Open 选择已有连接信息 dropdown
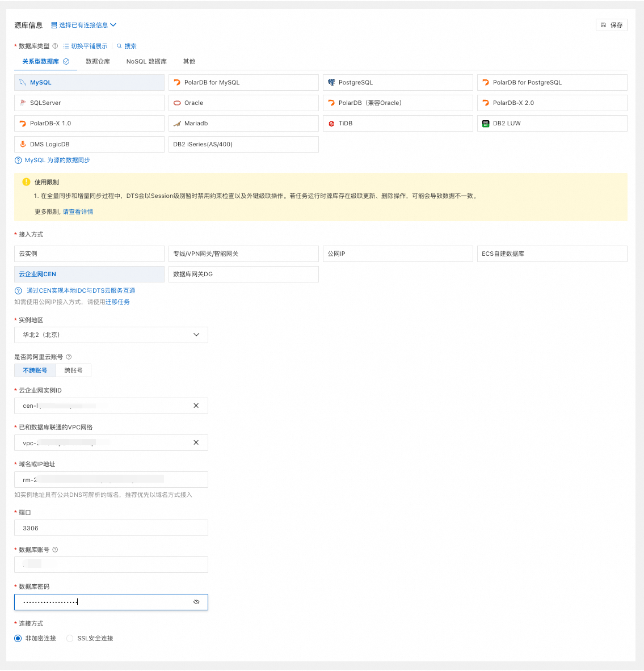 (x=83, y=26)
